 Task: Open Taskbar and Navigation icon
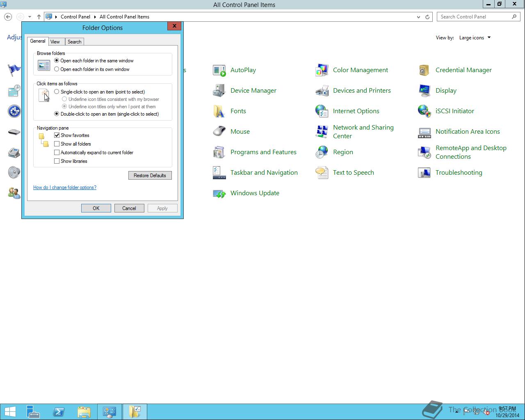(219, 173)
